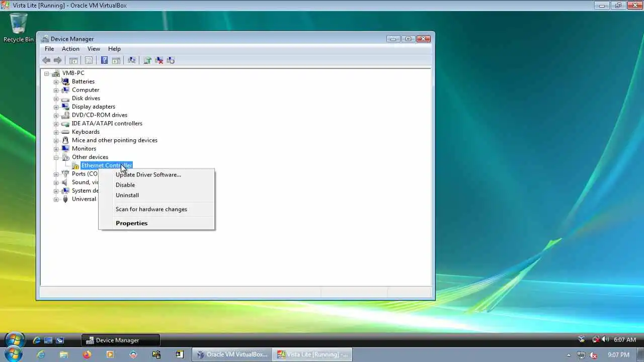Viewport: 644px width, 362px height.
Task: Select the Display adapters label
Action: click(x=94, y=107)
